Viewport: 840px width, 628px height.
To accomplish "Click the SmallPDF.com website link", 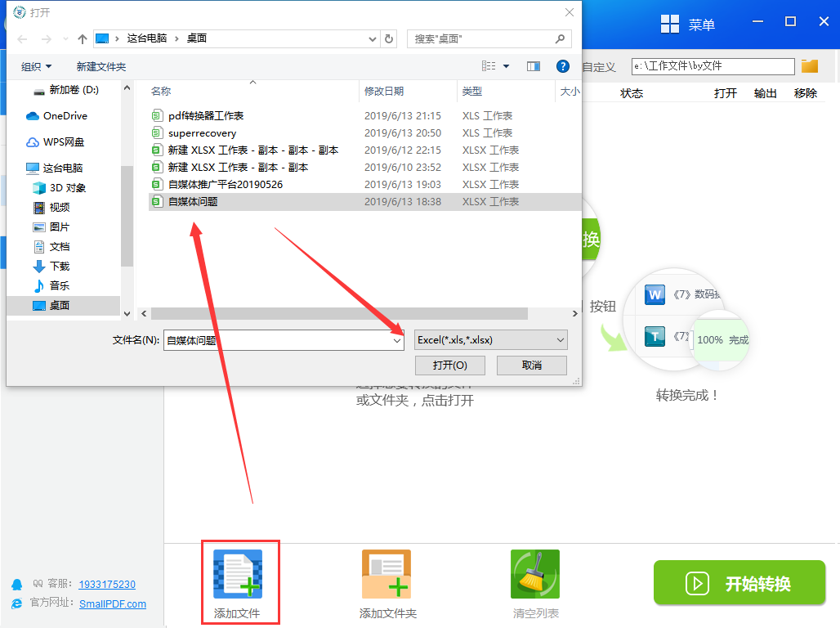I will point(113,603).
